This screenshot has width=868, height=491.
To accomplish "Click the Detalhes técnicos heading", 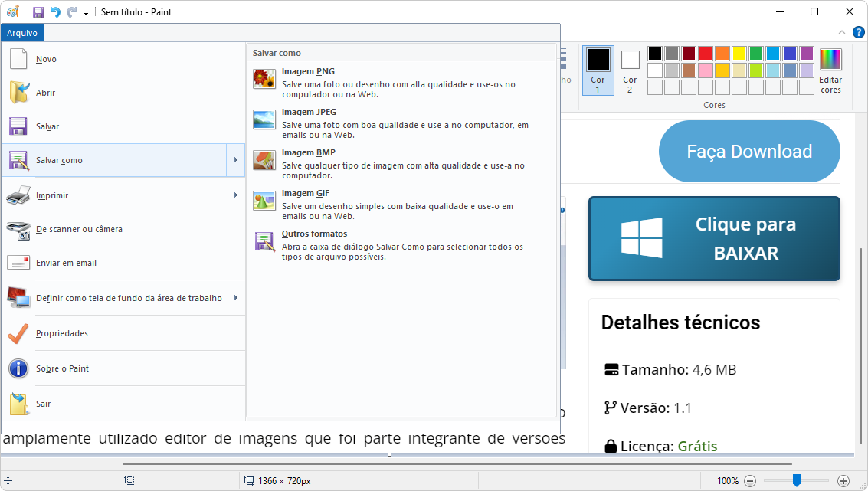I will click(x=681, y=322).
